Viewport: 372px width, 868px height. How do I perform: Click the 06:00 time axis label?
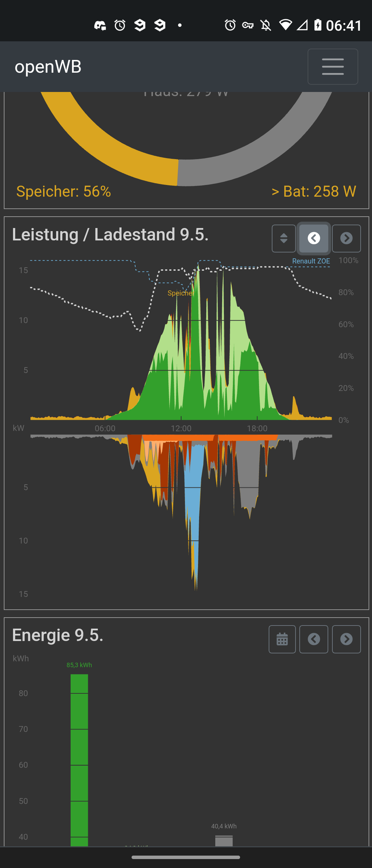pyautogui.click(x=105, y=428)
